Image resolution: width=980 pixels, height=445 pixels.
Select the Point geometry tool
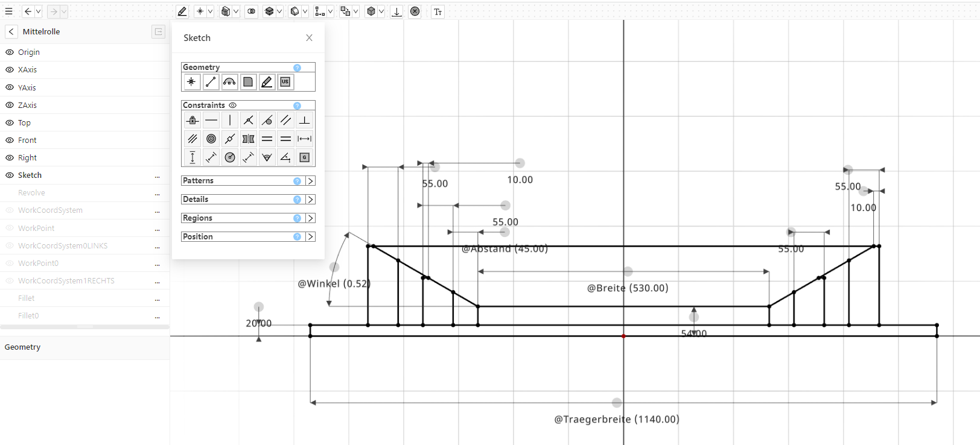191,82
